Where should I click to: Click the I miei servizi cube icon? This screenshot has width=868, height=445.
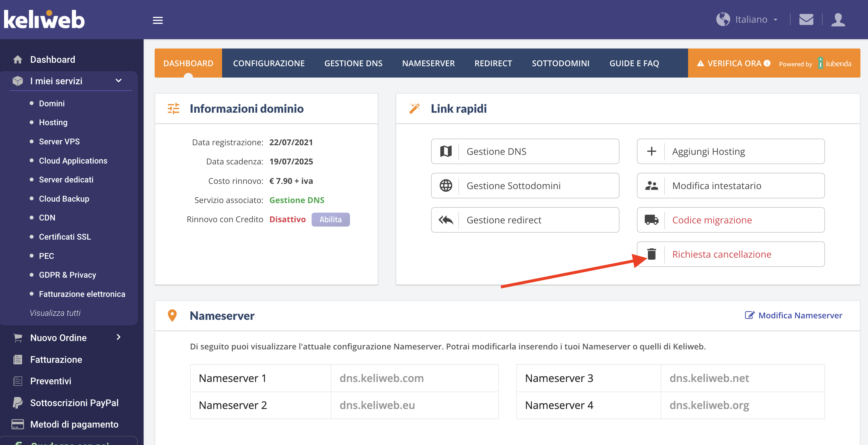pyautogui.click(x=17, y=81)
